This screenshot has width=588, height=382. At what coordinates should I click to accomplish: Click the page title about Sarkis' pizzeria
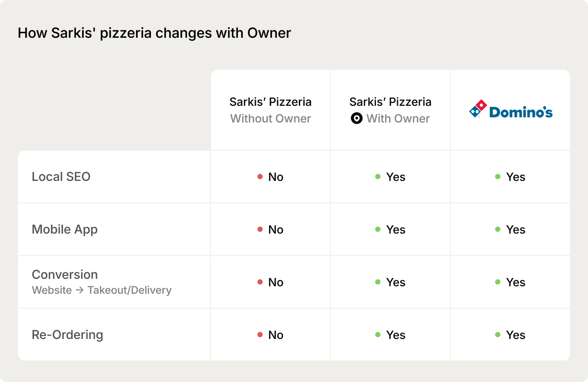[x=154, y=33]
